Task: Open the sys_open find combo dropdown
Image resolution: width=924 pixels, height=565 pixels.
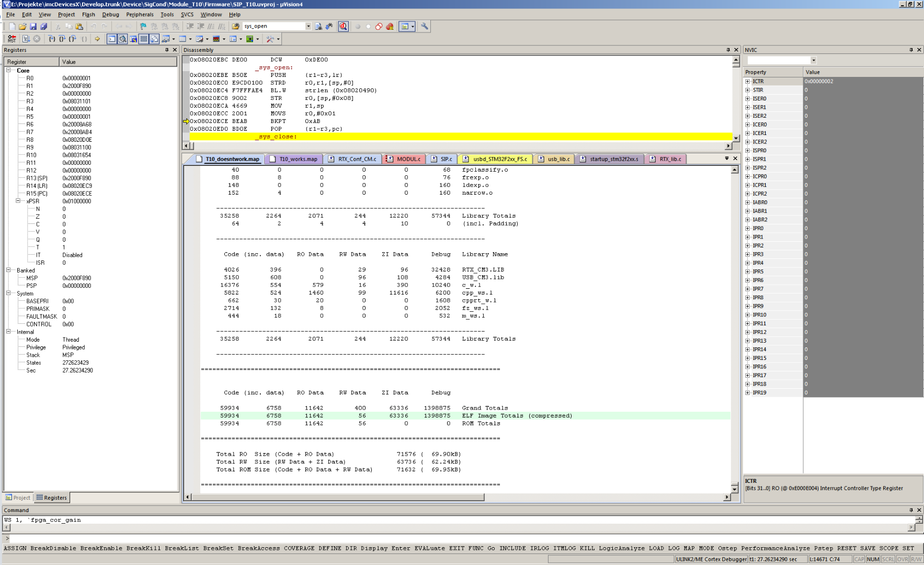Action: (x=308, y=26)
